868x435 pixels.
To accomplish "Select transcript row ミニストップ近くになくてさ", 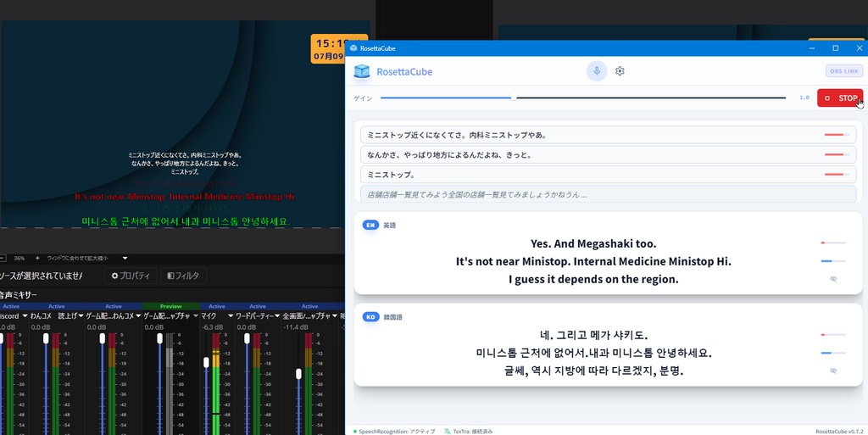I will click(x=608, y=135).
